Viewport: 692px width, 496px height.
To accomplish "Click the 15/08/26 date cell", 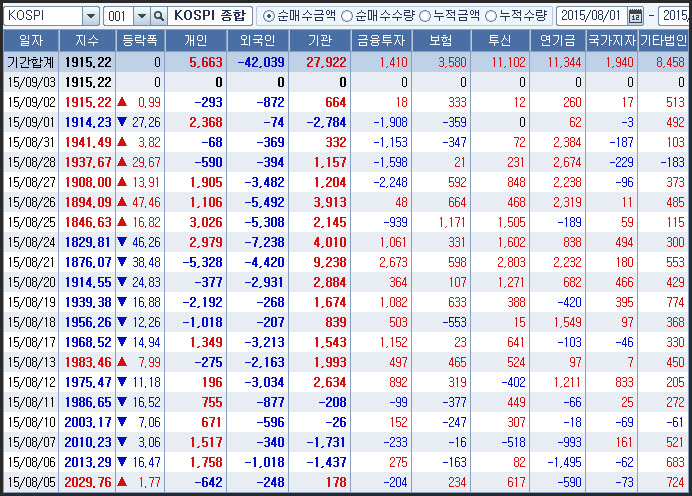I will pyautogui.click(x=31, y=203).
